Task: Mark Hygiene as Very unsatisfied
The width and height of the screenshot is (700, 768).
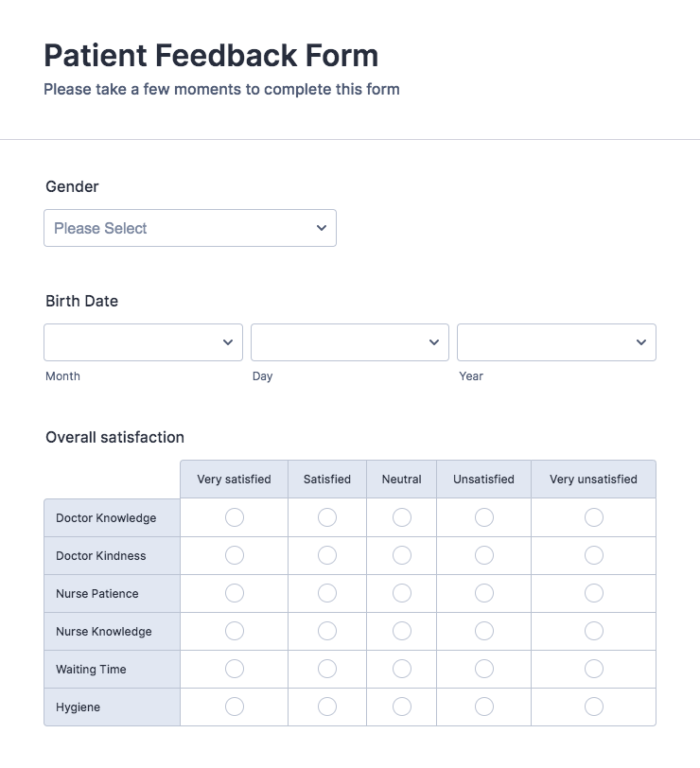Action: tap(593, 707)
